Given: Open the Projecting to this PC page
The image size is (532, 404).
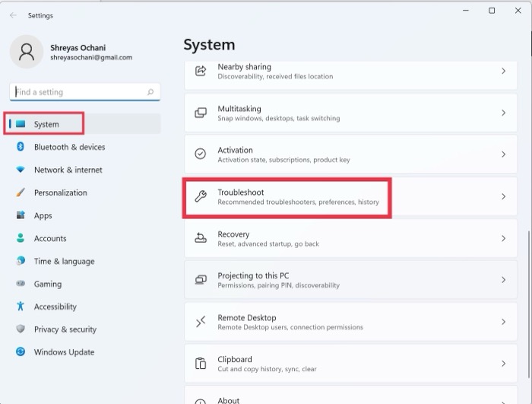Looking at the screenshot, I should click(351, 280).
